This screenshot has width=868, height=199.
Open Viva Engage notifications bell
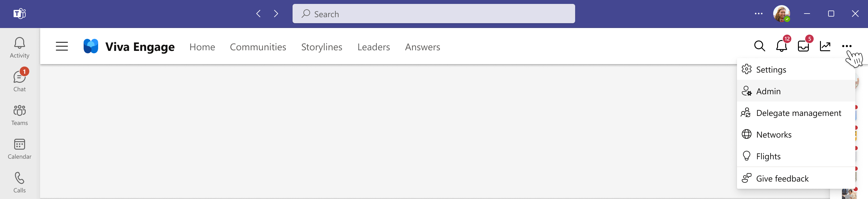[781, 46]
